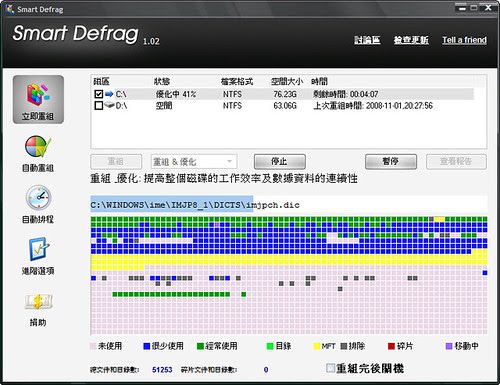This screenshot has height=385, width=500.
Task: Click the 查看報告 view report button
Action: pos(456,162)
